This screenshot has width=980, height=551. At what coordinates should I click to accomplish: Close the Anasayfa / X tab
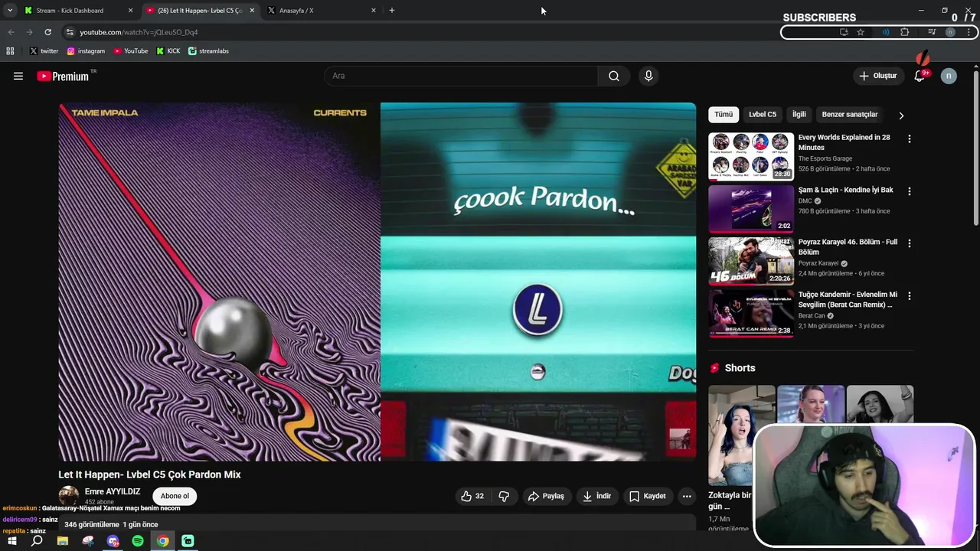(x=374, y=11)
